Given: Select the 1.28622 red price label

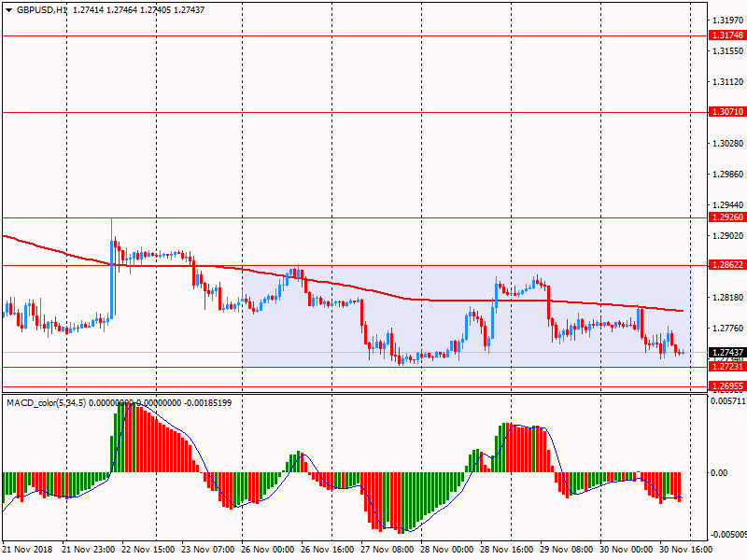Looking at the screenshot, I should [x=726, y=265].
